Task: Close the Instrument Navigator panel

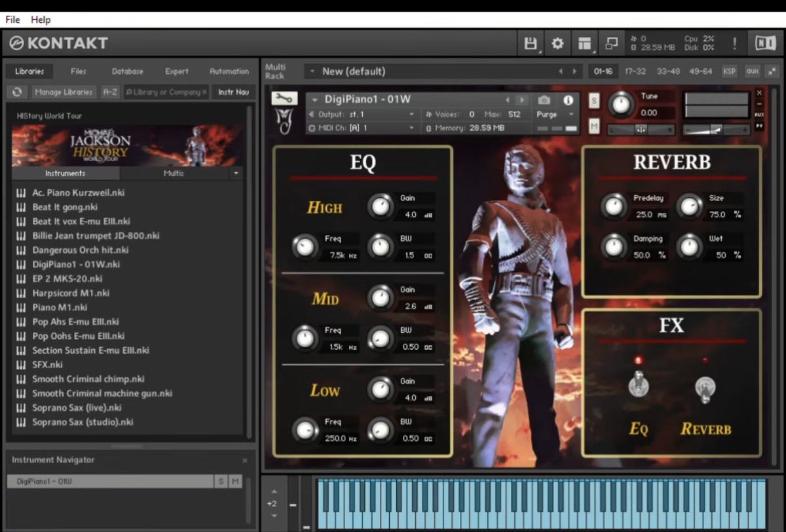Action: (245, 461)
